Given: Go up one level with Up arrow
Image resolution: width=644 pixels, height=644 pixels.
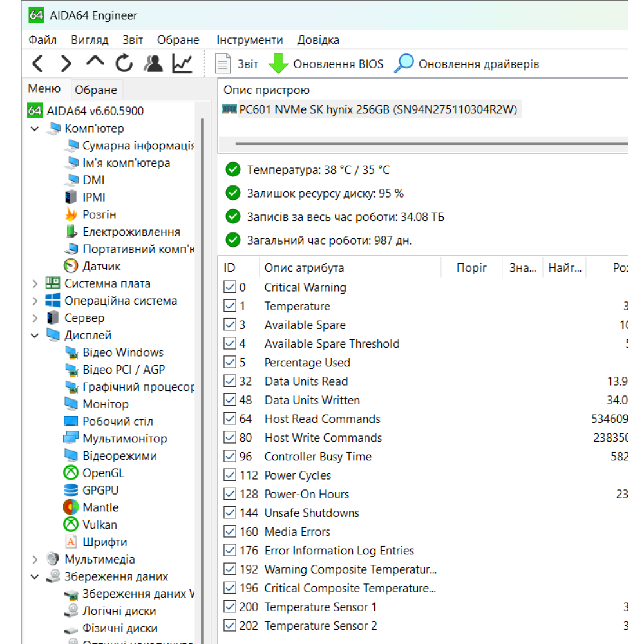Looking at the screenshot, I should [x=95, y=62].
